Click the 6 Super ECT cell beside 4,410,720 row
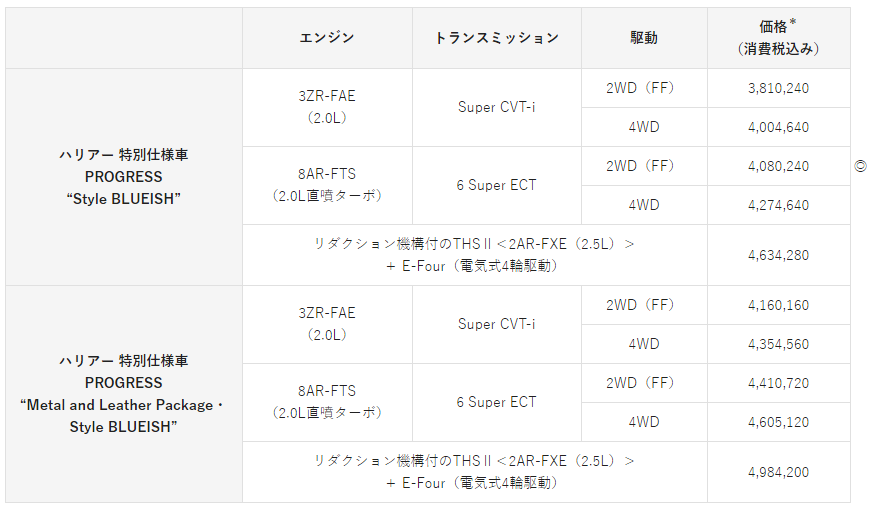The width and height of the screenshot is (870, 505). tap(496, 402)
